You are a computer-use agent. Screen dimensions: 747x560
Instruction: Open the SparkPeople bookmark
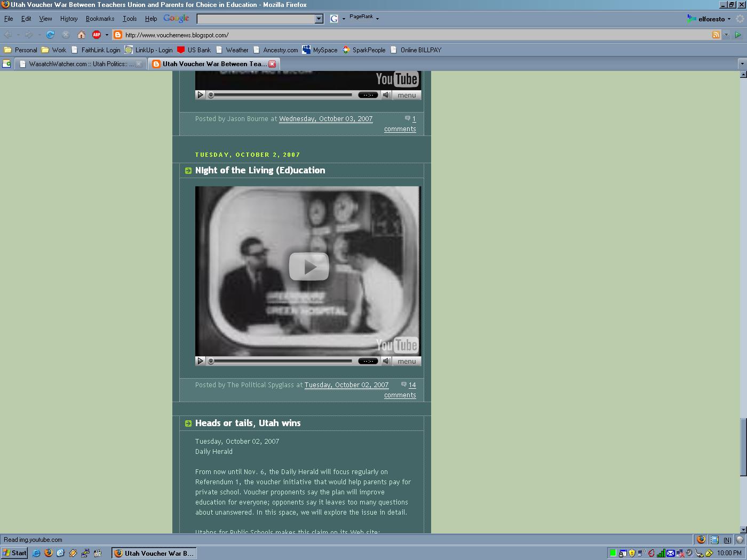[364, 50]
